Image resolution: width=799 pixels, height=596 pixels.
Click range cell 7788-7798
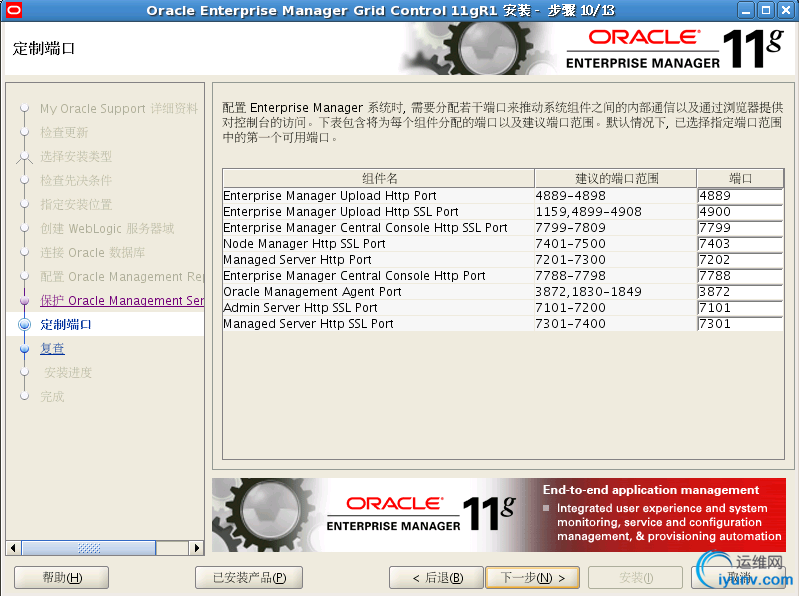click(x=615, y=276)
